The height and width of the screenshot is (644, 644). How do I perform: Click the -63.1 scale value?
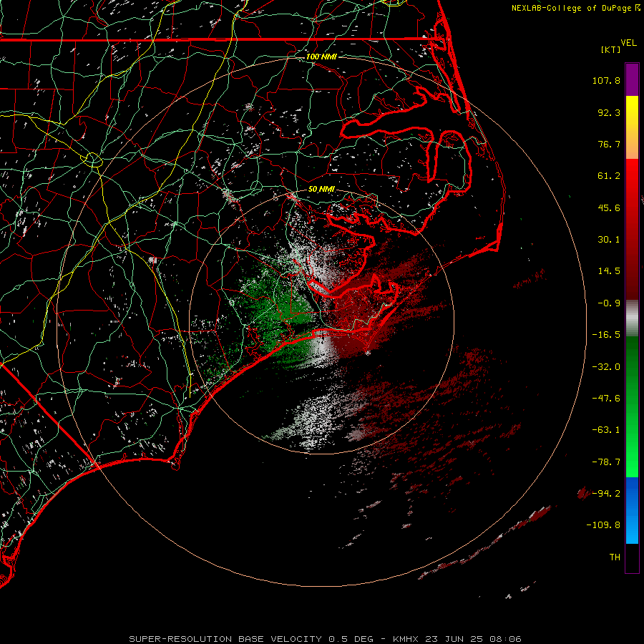(x=606, y=430)
